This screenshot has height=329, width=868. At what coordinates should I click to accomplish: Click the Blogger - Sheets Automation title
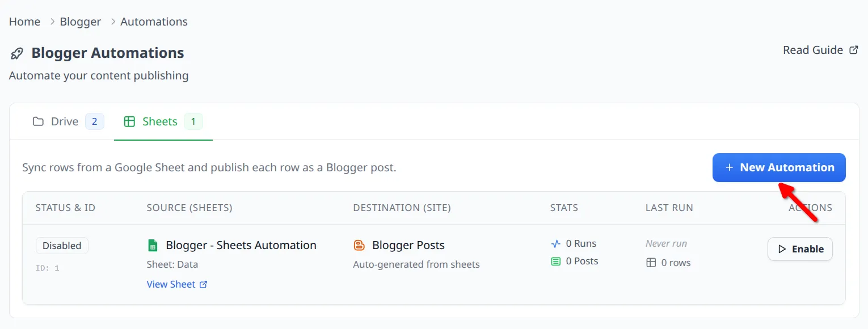pyautogui.click(x=241, y=246)
